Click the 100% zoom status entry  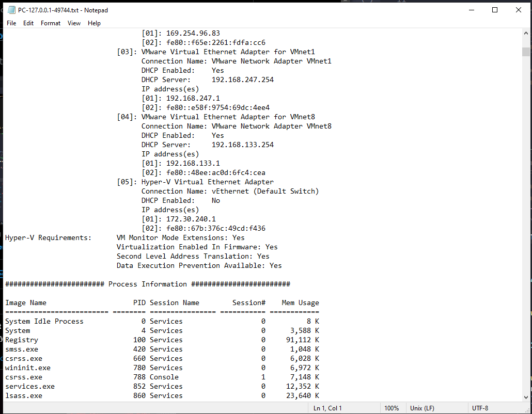pyautogui.click(x=392, y=408)
